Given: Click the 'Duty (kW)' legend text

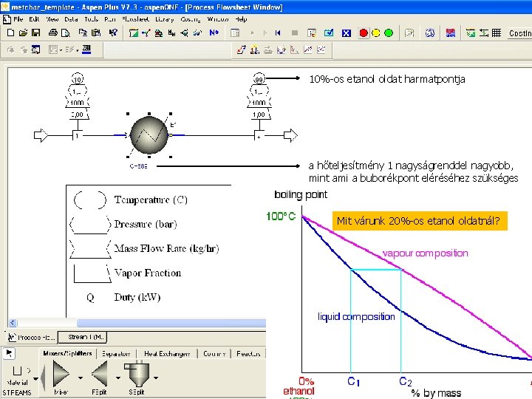Looking at the screenshot, I should coord(137,297).
